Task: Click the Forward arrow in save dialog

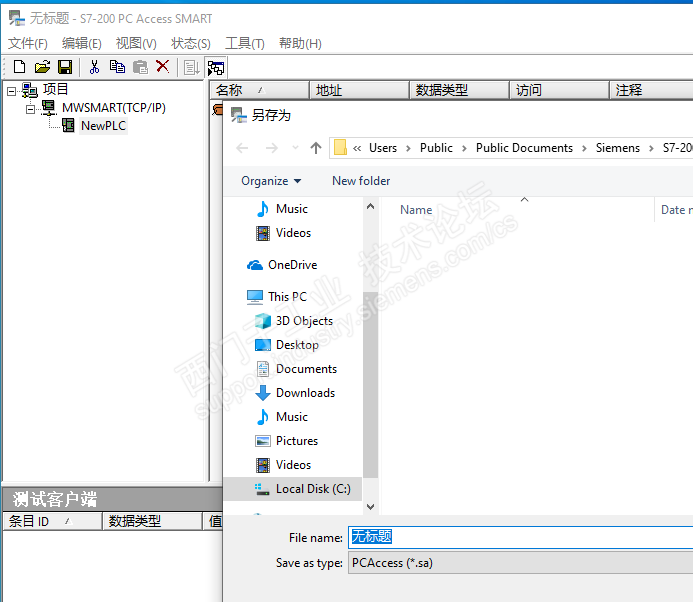Action: 271,148
